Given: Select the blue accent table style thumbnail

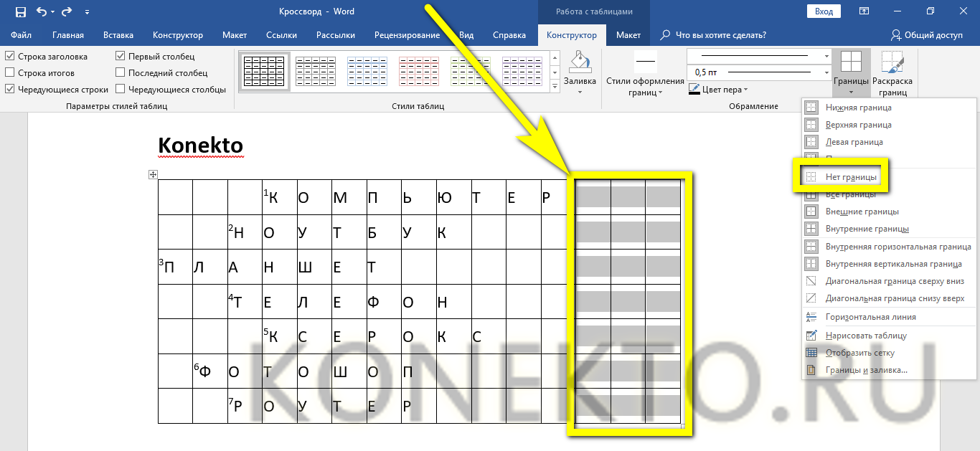Looking at the screenshot, I should [367, 71].
